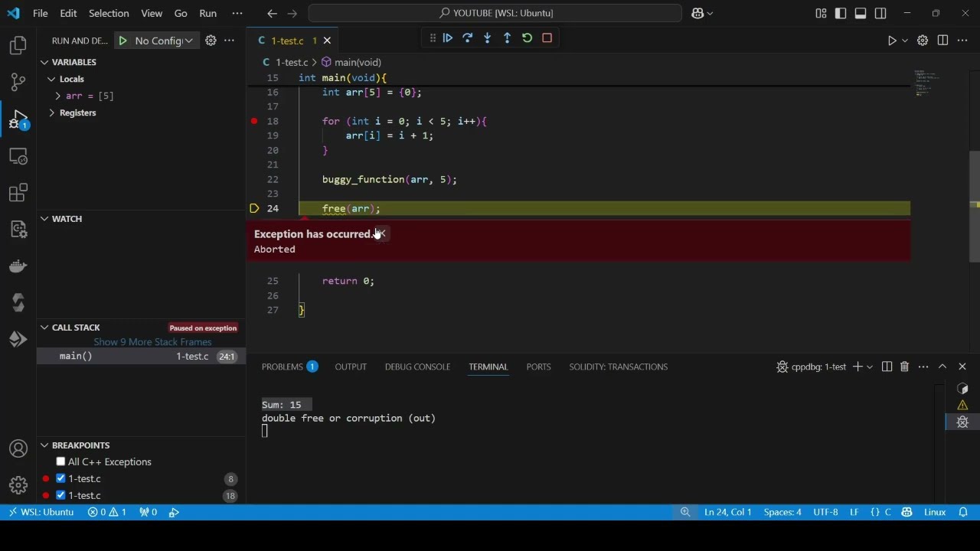Start debugging with green play button
The height and width of the screenshot is (551, 980).
click(x=122, y=41)
